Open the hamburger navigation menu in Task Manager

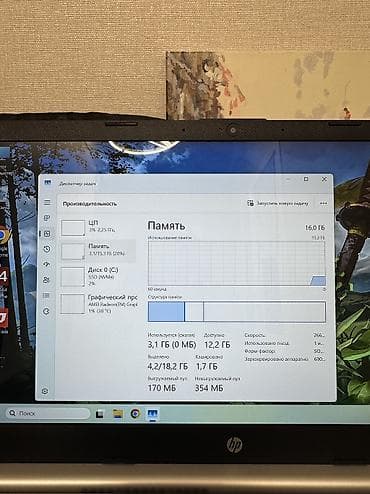47,202
